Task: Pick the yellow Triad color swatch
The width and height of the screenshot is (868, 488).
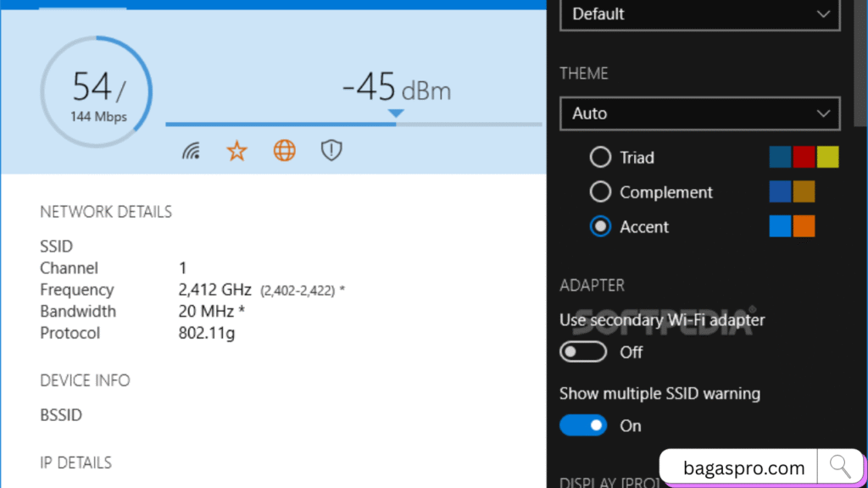Action: coord(828,158)
